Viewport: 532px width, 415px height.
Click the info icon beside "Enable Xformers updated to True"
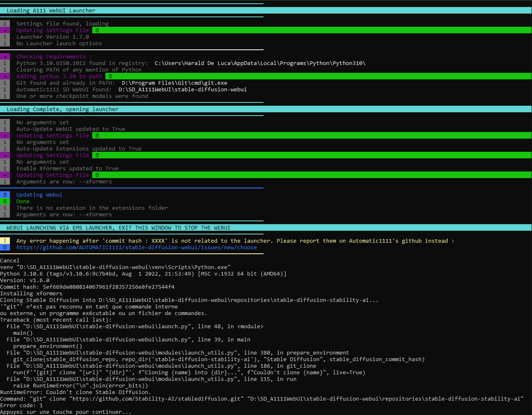point(5,168)
